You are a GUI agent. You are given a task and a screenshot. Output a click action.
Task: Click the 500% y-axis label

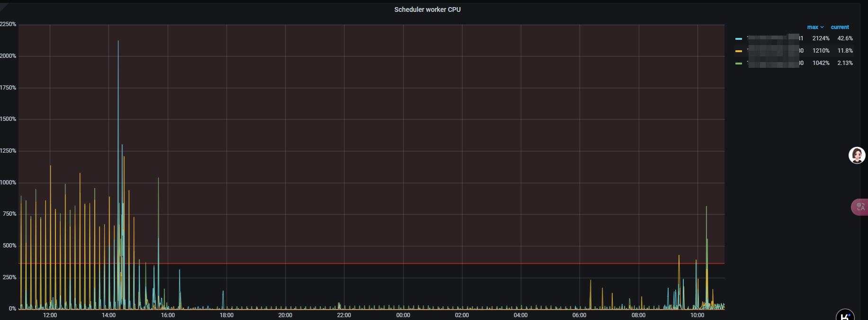[9, 246]
